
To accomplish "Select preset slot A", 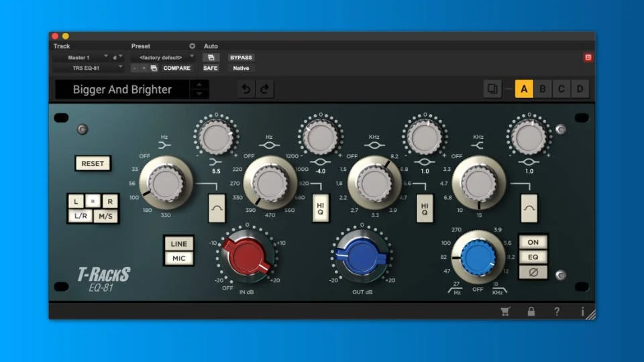I will tap(524, 88).
